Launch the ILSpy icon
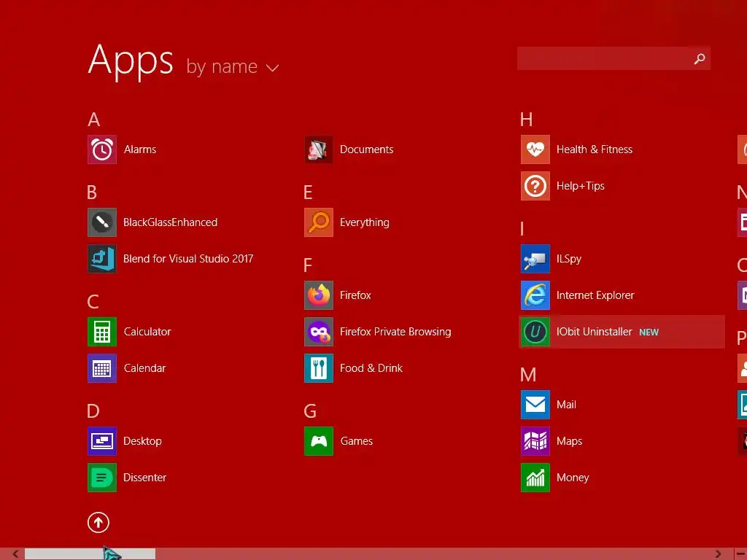Screen dimensions: 747x560 (535, 259)
